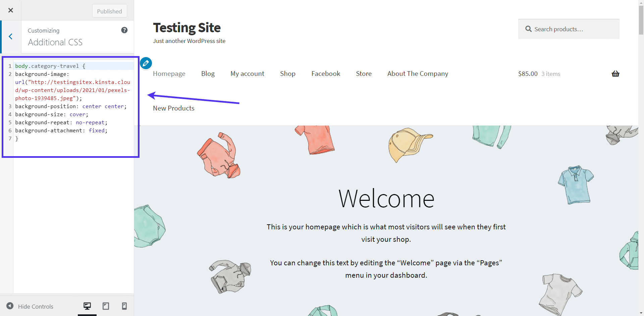Select the Store navigation item
Image resolution: width=644 pixels, height=316 pixels.
364,74
